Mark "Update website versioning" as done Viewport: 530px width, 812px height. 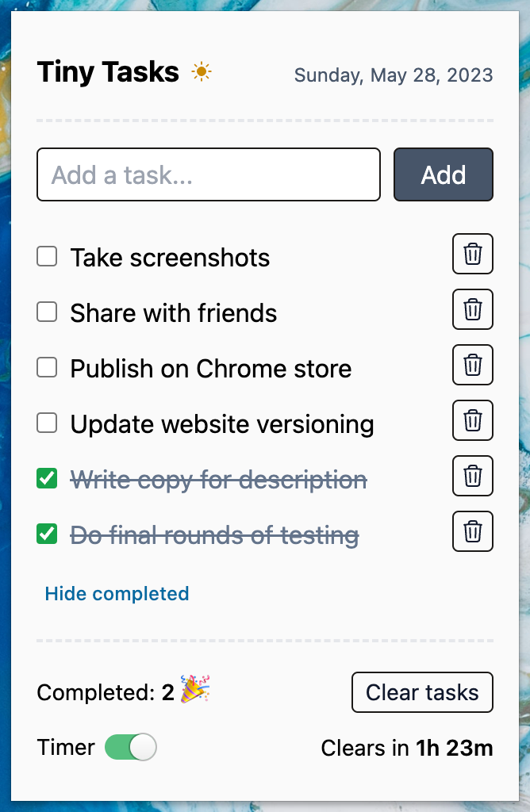point(47,423)
